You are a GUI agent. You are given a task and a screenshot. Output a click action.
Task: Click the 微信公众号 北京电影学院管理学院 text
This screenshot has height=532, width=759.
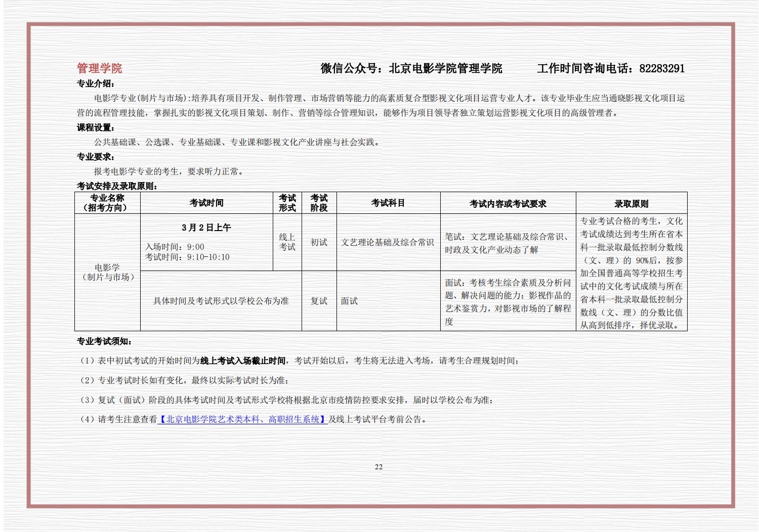[x=411, y=68]
